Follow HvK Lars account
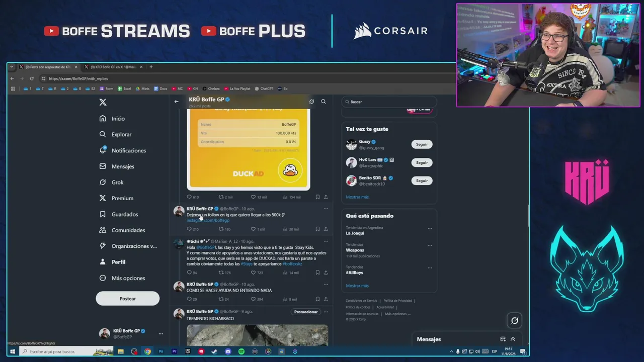The width and height of the screenshot is (644, 362). 422,162
